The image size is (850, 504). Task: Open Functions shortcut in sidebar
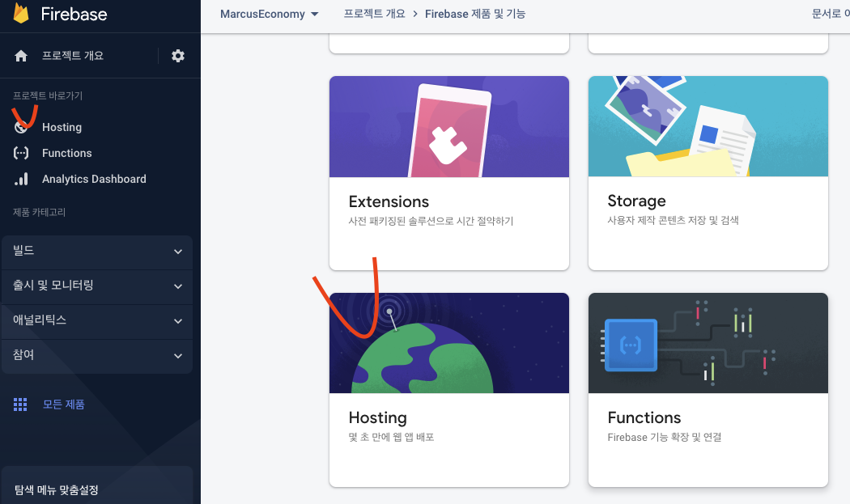point(66,154)
